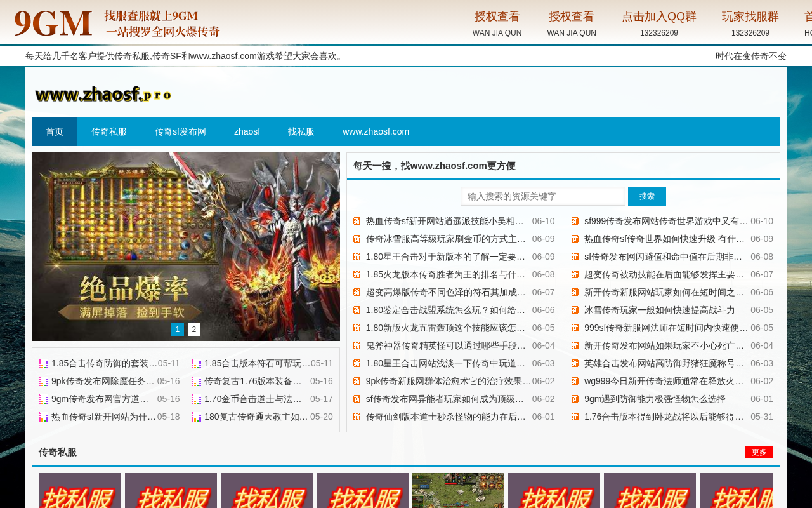
Task: Click the icon beside the 9gm遇到防御能力极强怪物 article
Action: click(575, 399)
